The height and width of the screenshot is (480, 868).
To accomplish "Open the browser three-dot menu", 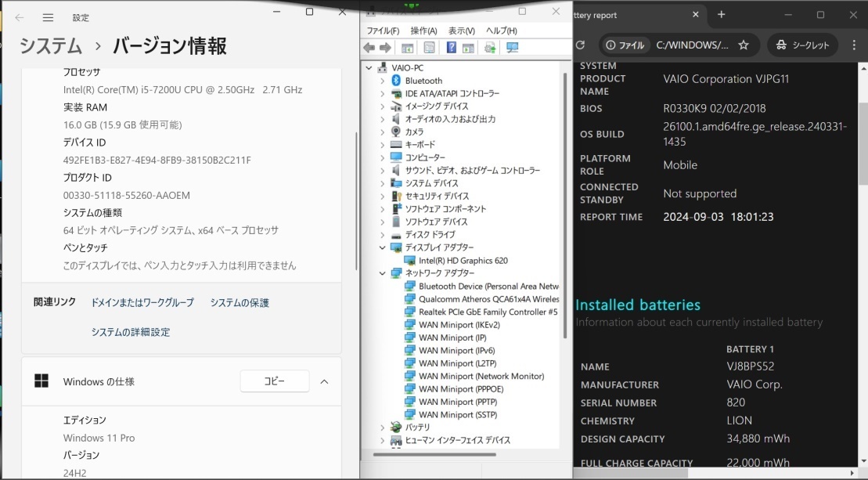I will click(x=854, y=45).
